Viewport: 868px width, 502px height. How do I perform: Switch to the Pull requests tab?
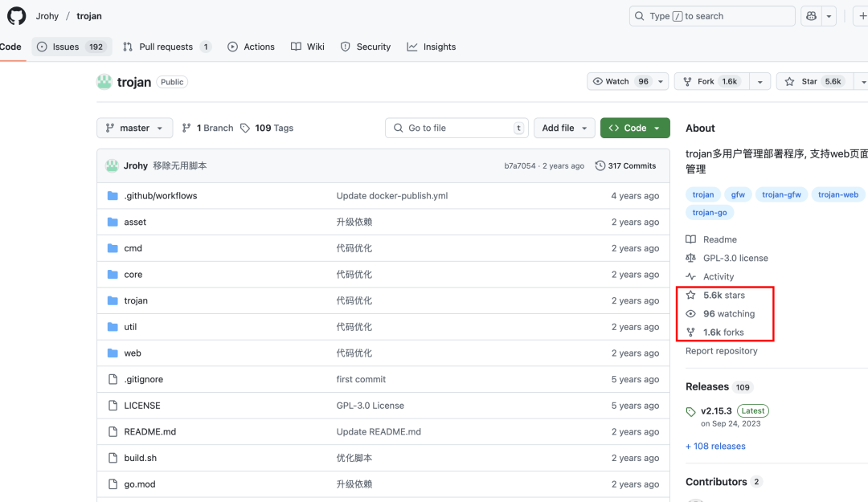point(166,47)
